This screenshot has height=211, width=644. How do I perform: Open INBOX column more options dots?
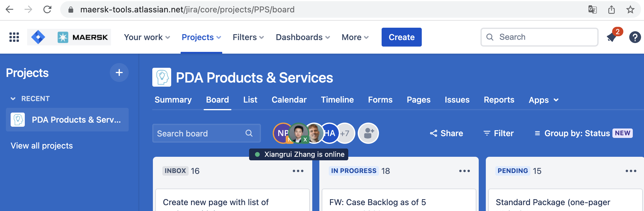click(298, 171)
